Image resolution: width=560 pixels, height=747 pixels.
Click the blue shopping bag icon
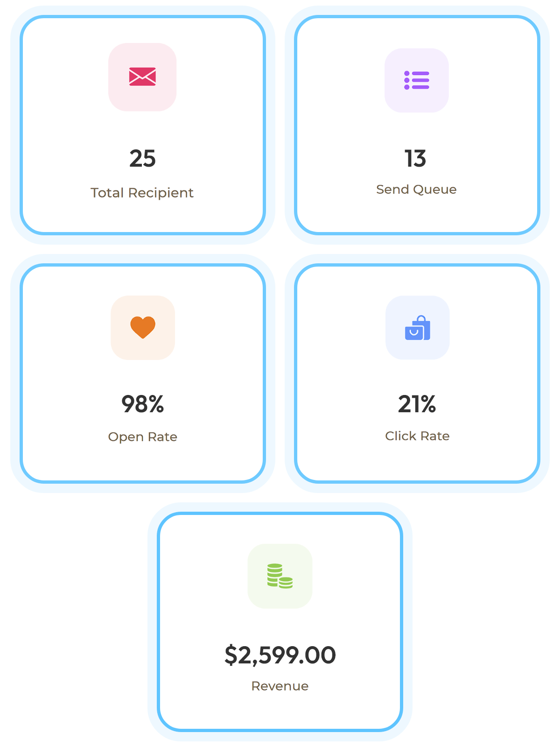[x=418, y=328]
